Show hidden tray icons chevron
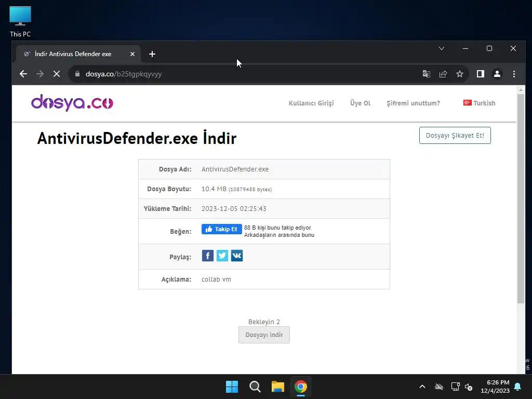532x399 pixels. (x=422, y=387)
